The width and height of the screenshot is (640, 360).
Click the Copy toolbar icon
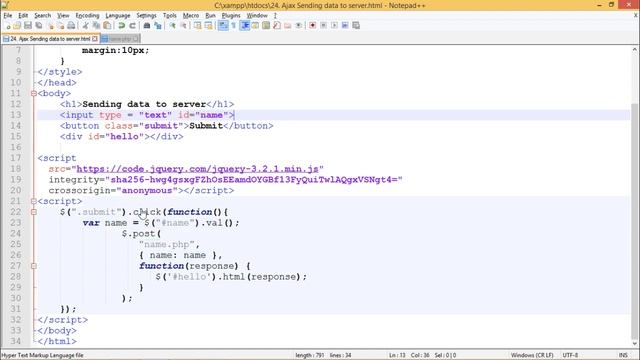96,26
